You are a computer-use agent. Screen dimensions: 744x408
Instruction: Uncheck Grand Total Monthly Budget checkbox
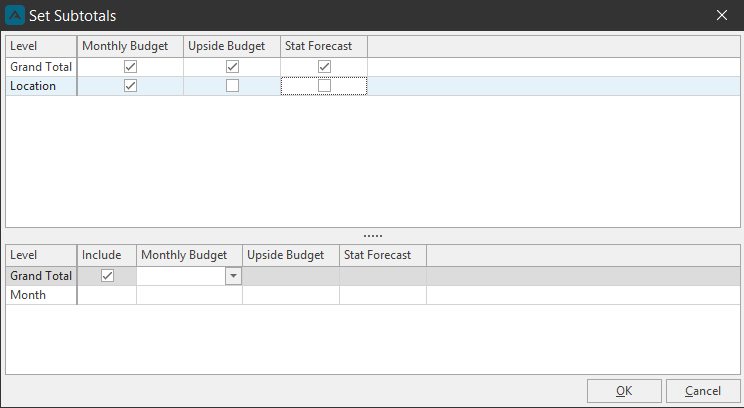click(130, 67)
